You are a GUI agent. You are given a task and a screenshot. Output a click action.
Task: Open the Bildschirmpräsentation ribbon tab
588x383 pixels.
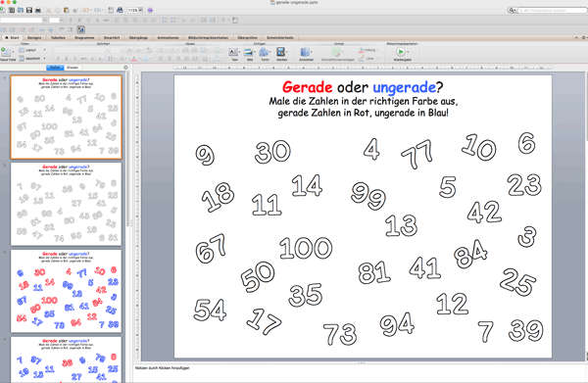tap(208, 37)
